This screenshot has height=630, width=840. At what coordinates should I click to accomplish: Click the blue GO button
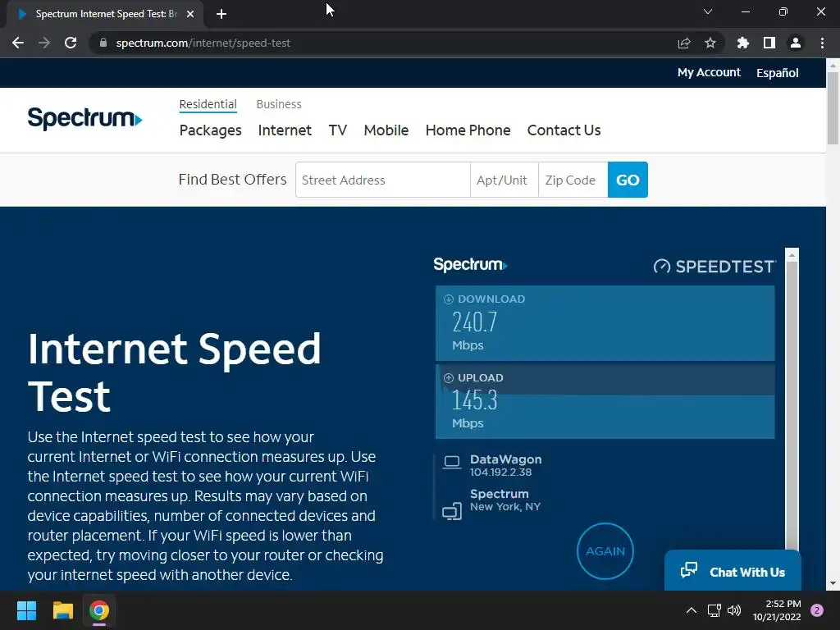628,180
